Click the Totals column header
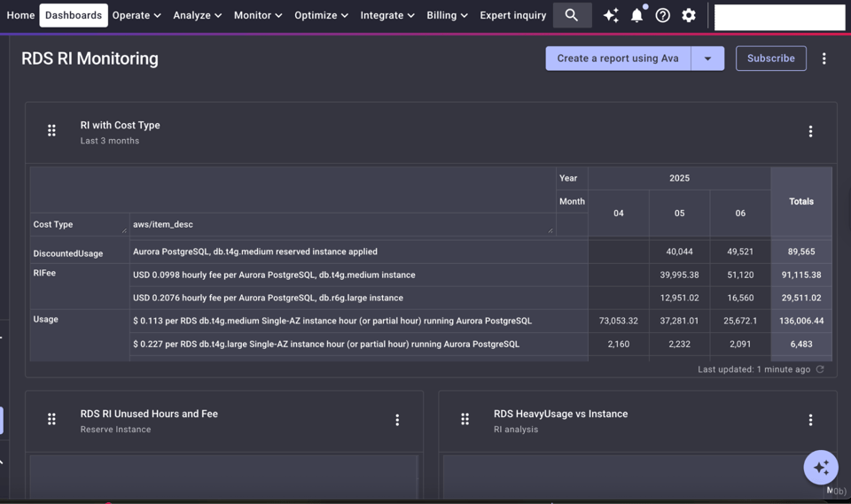851x504 pixels. click(801, 201)
